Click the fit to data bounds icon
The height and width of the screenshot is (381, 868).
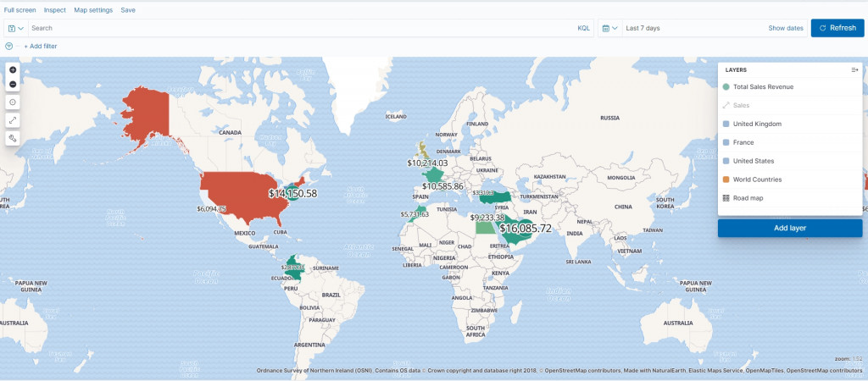pyautogui.click(x=13, y=102)
